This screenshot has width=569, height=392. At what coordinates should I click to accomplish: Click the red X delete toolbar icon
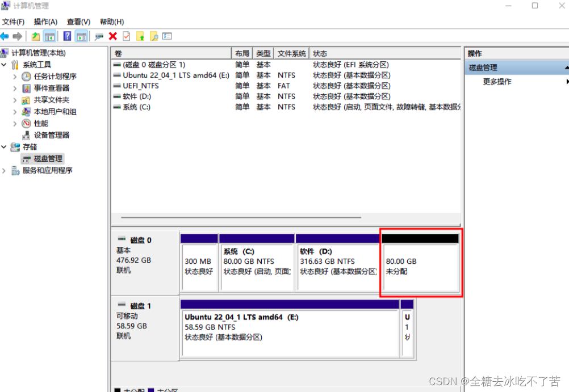[113, 36]
